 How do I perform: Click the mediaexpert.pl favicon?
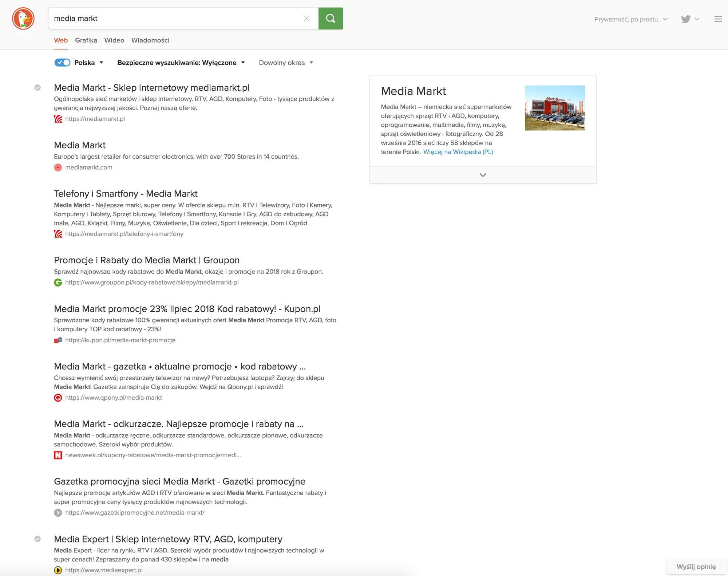click(x=58, y=571)
